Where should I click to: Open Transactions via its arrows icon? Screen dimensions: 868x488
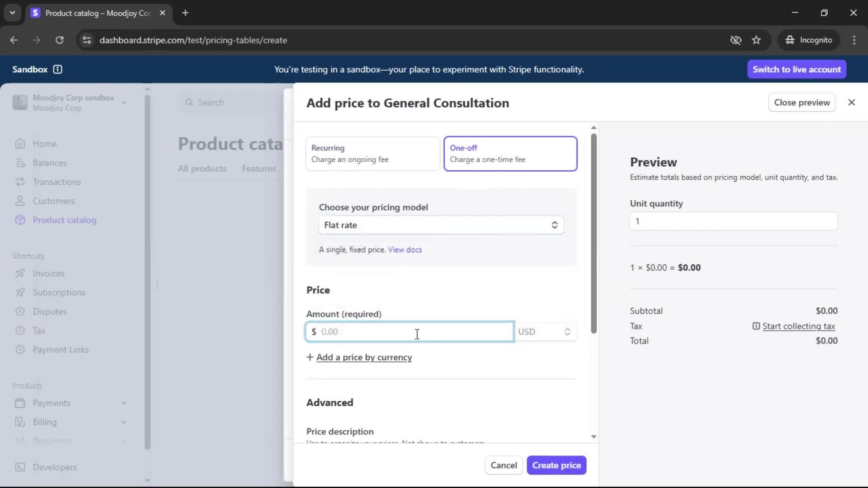tap(20, 182)
